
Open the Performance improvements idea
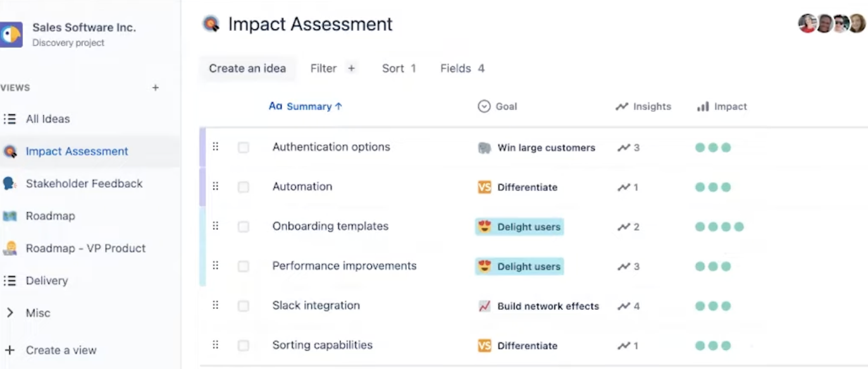click(x=344, y=266)
